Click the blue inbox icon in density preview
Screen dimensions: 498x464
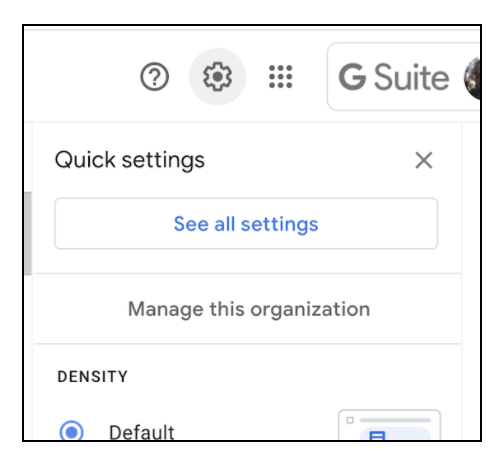tap(377, 436)
